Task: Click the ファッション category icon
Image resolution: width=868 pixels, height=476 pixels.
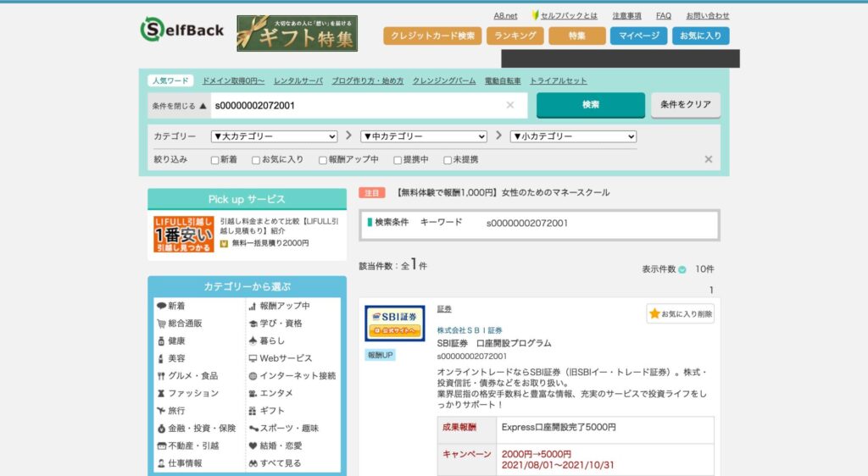Action: coord(161,394)
